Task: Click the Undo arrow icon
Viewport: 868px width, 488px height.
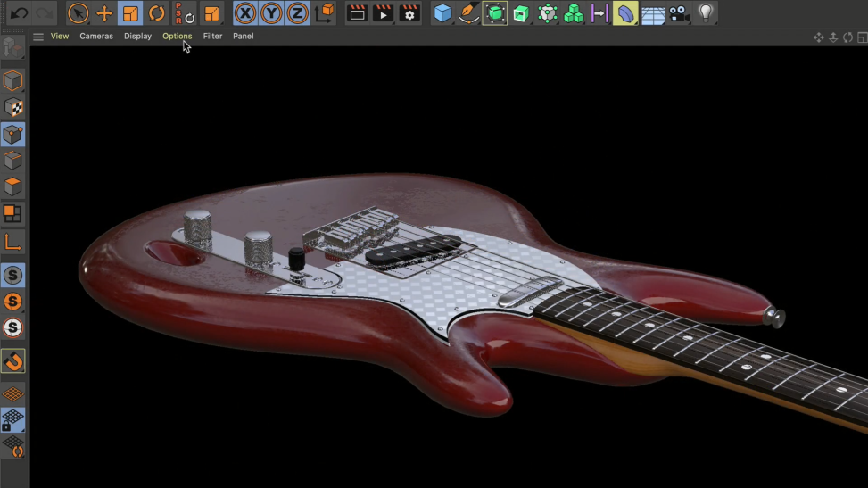Action: pyautogui.click(x=19, y=13)
